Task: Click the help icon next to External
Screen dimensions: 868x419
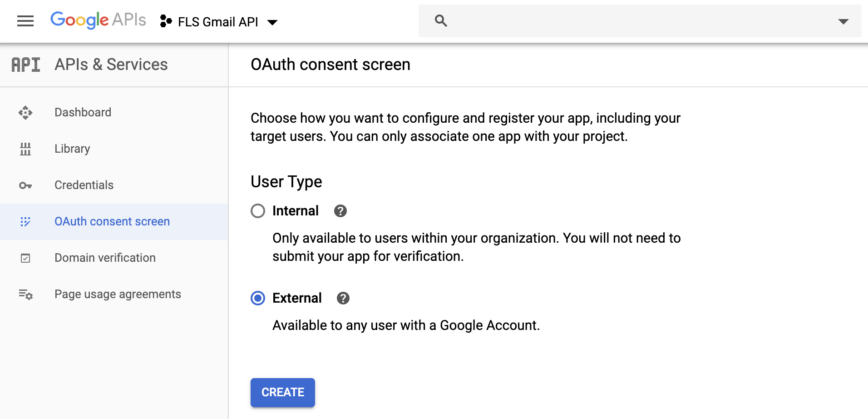Action: tap(343, 298)
